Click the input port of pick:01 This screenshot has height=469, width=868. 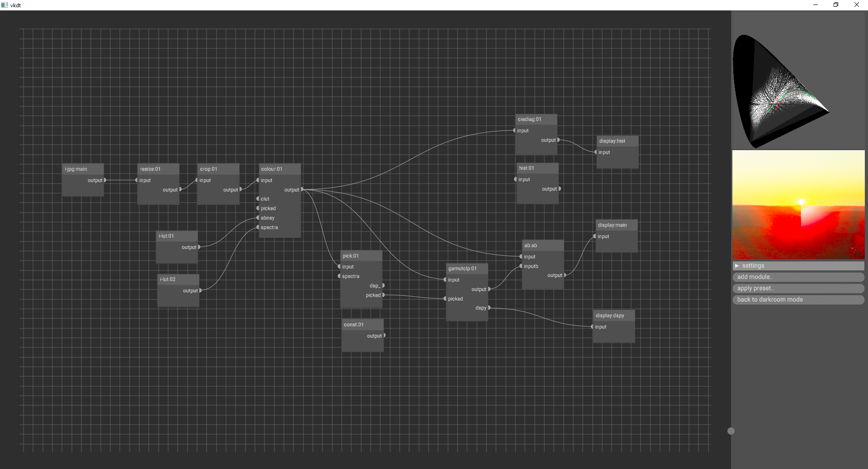click(x=340, y=267)
